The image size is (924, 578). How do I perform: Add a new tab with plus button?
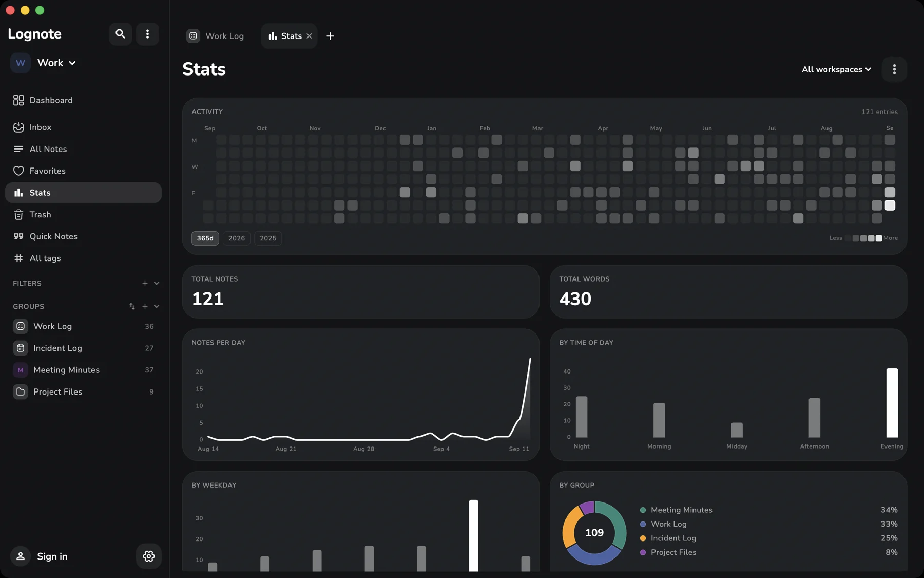(330, 36)
